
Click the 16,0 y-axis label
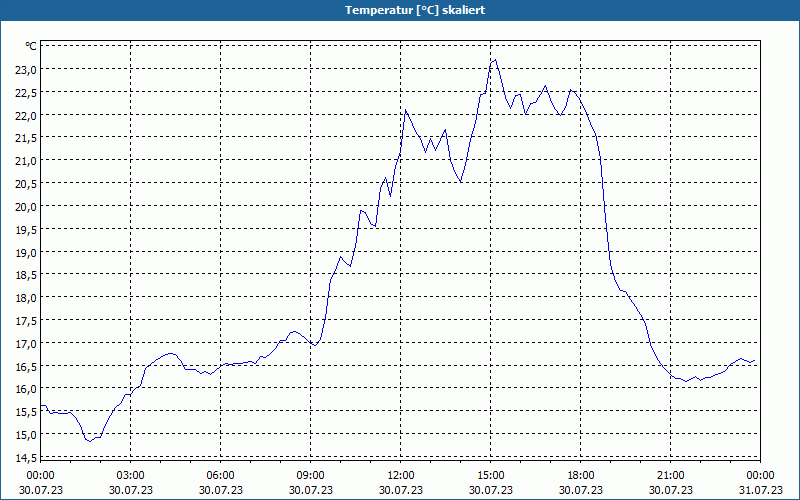tap(26, 389)
